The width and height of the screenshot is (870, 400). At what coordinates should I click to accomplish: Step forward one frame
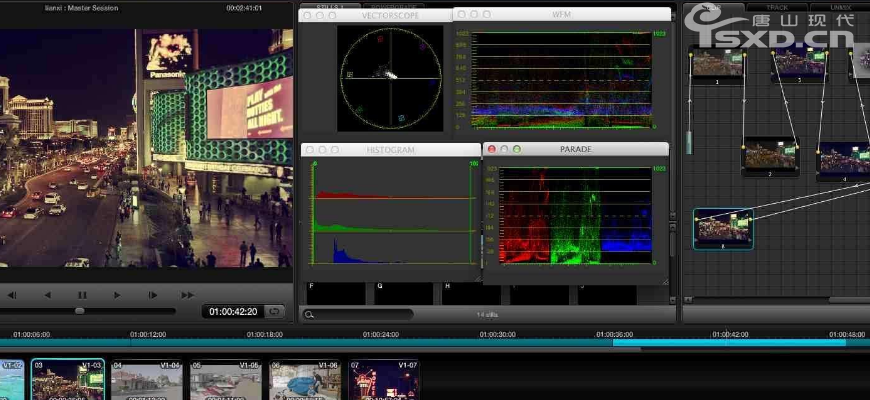pos(152,295)
